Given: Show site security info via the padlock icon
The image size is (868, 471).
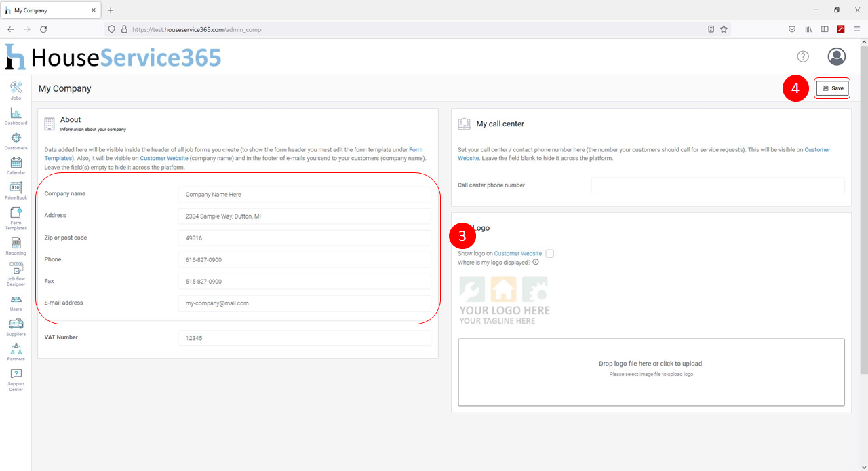Looking at the screenshot, I should click(124, 29).
